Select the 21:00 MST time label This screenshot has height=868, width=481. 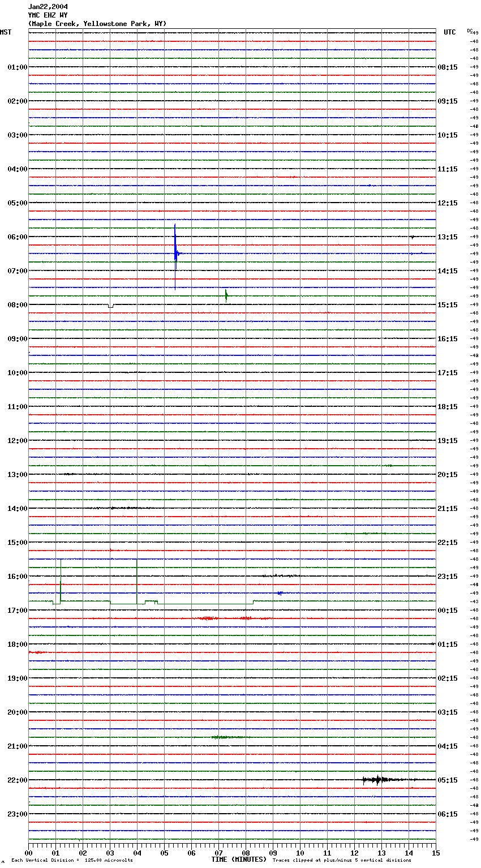tap(18, 746)
